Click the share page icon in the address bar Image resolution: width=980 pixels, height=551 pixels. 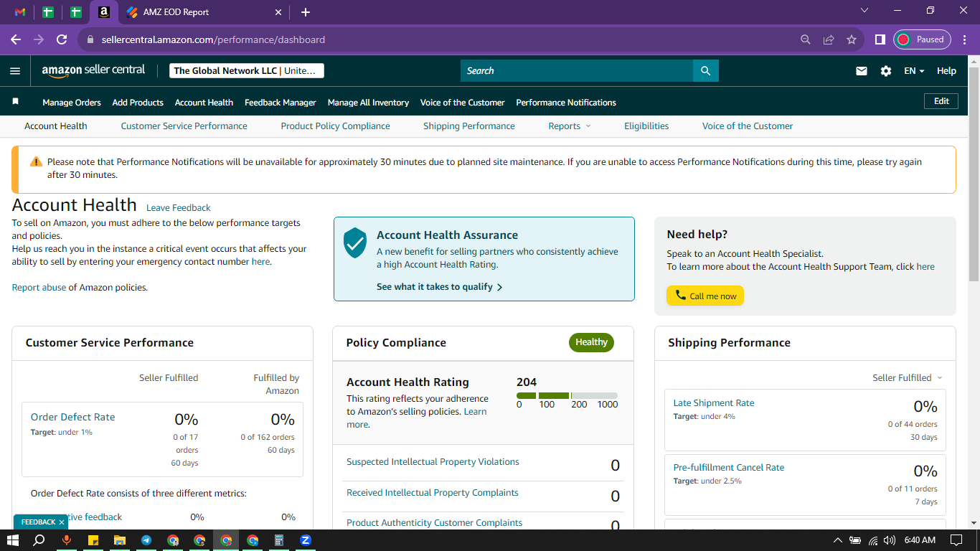pos(829,39)
